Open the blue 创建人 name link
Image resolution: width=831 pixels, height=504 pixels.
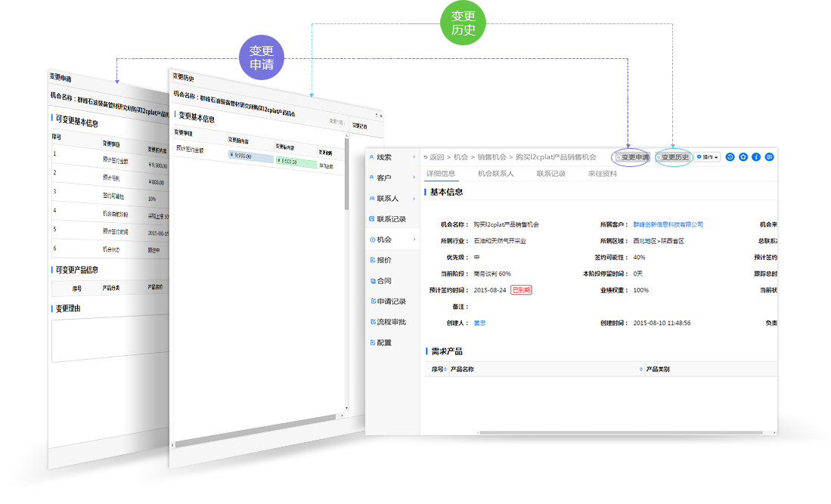[479, 323]
